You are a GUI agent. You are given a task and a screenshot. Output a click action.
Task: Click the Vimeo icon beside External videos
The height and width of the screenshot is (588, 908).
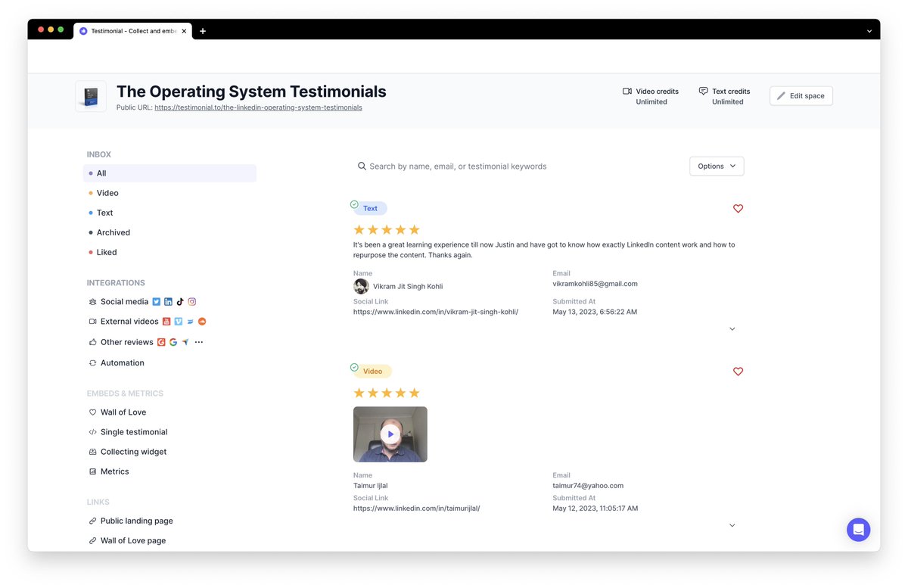click(x=179, y=322)
